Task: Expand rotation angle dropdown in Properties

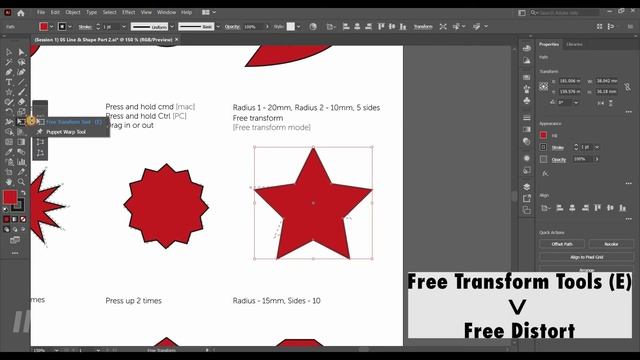Action: (576, 102)
